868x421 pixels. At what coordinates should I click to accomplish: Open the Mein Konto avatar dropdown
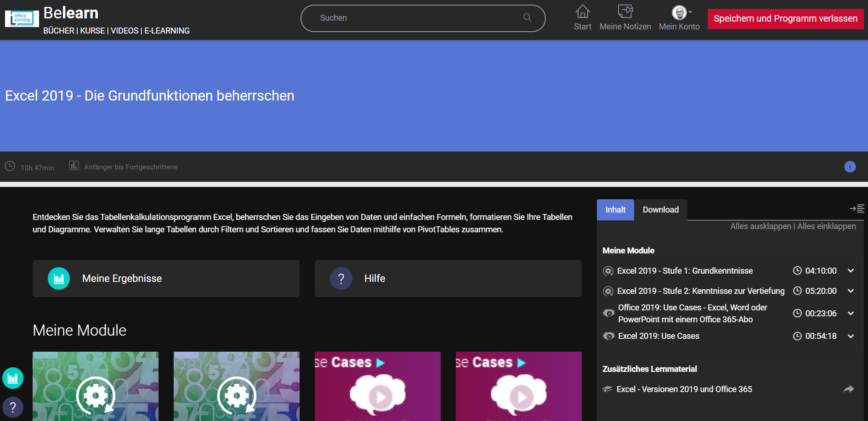coord(681,12)
